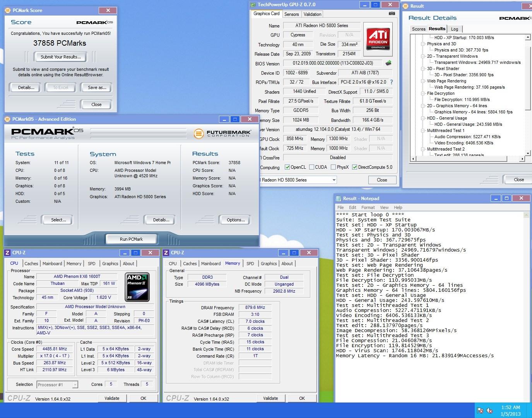Switch to the Sensors tab in GPU-Z

[291, 14]
